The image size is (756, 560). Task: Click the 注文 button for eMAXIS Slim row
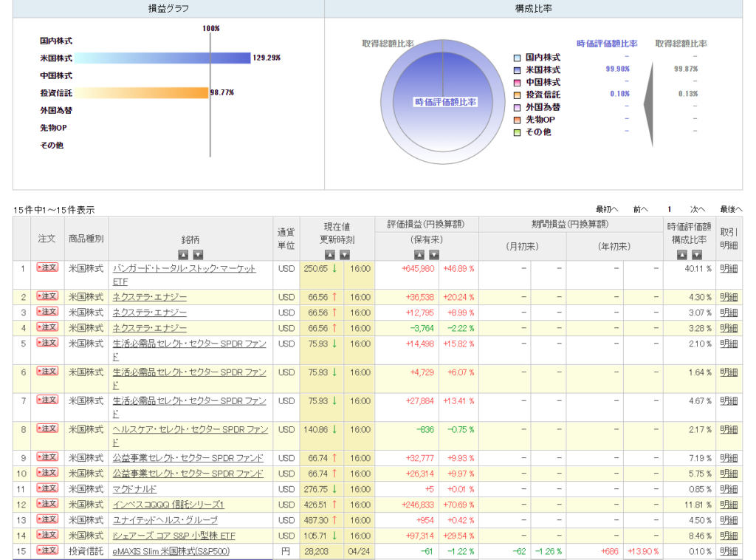[47, 550]
